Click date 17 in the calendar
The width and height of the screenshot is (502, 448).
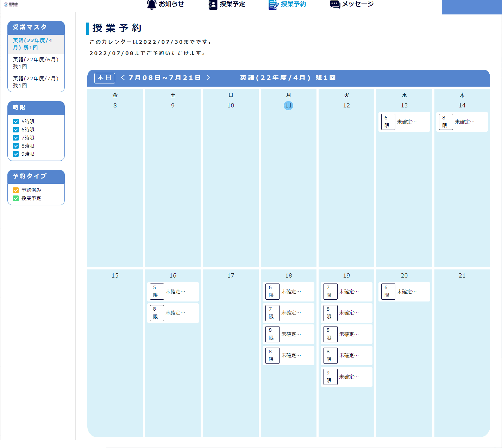coord(231,275)
